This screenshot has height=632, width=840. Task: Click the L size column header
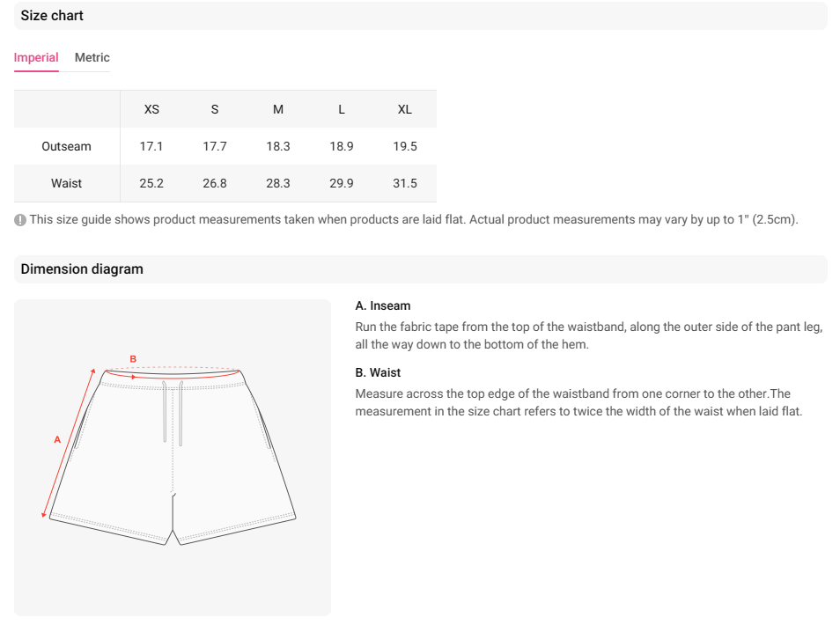coord(342,109)
